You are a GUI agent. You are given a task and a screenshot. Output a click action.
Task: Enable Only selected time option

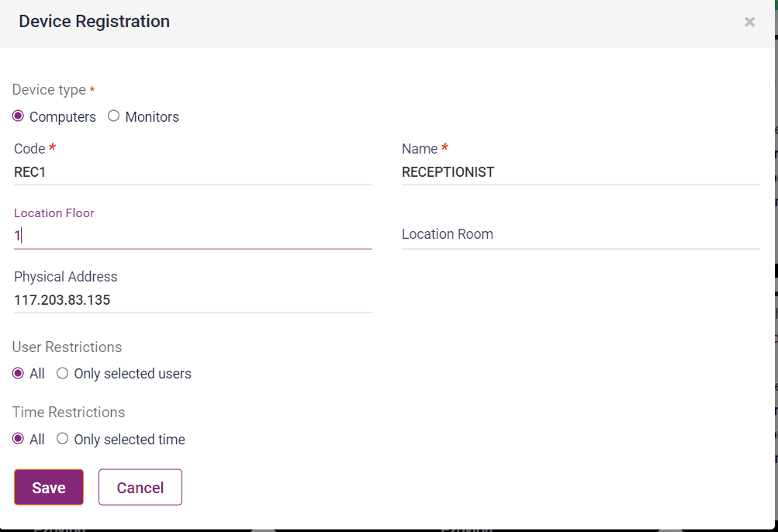tap(63, 439)
